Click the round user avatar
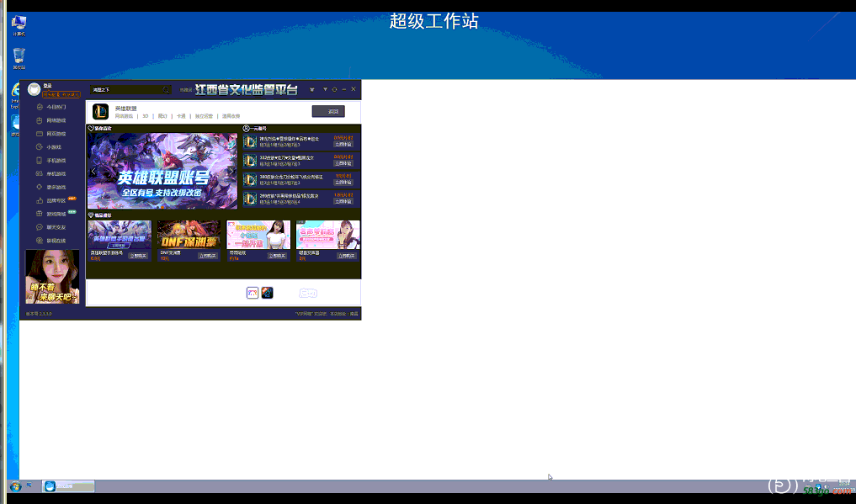856x504 pixels. pyautogui.click(x=34, y=89)
